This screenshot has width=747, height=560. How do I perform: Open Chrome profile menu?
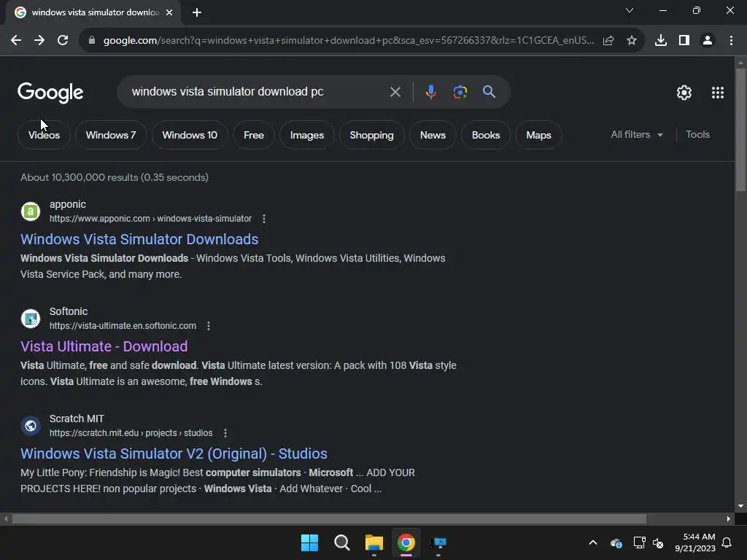pos(708,41)
